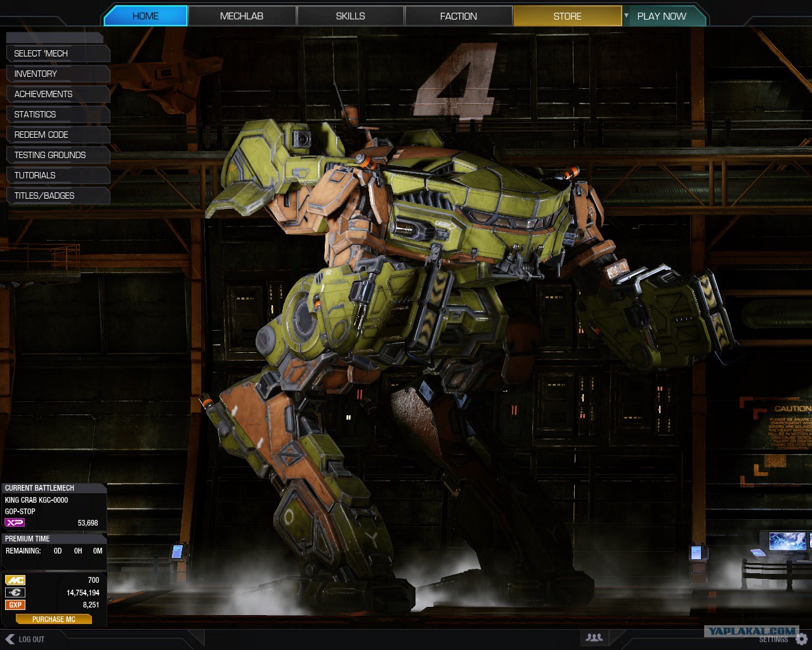Click the '0M' minutes remaining value

click(98, 551)
